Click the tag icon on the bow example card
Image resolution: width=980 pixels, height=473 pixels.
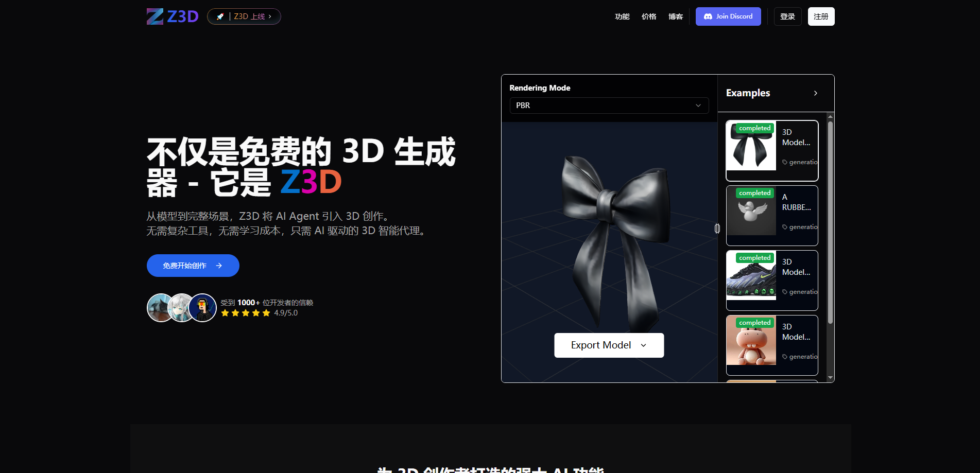784,162
